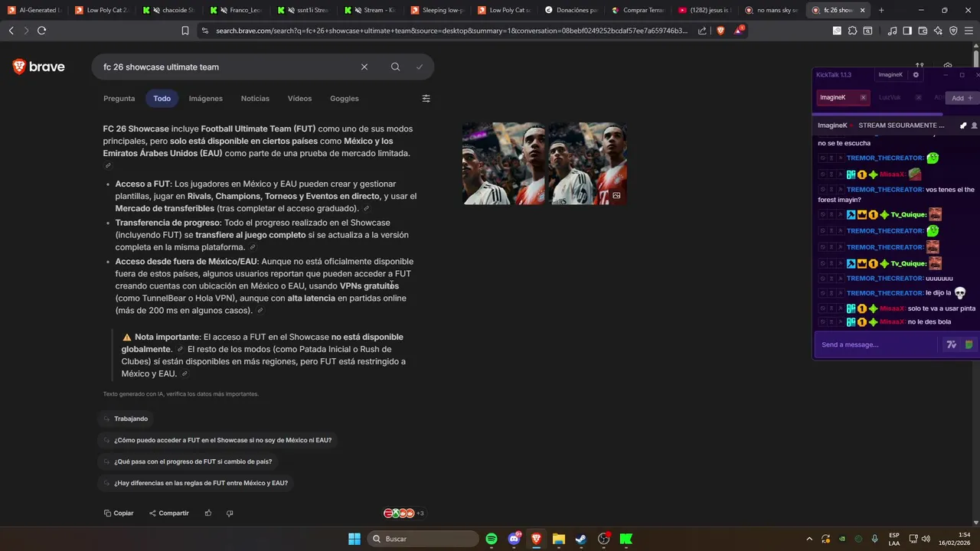This screenshot has height=551, width=980.
Task: Open the Brave VPN shield icon
Action: [x=953, y=31]
